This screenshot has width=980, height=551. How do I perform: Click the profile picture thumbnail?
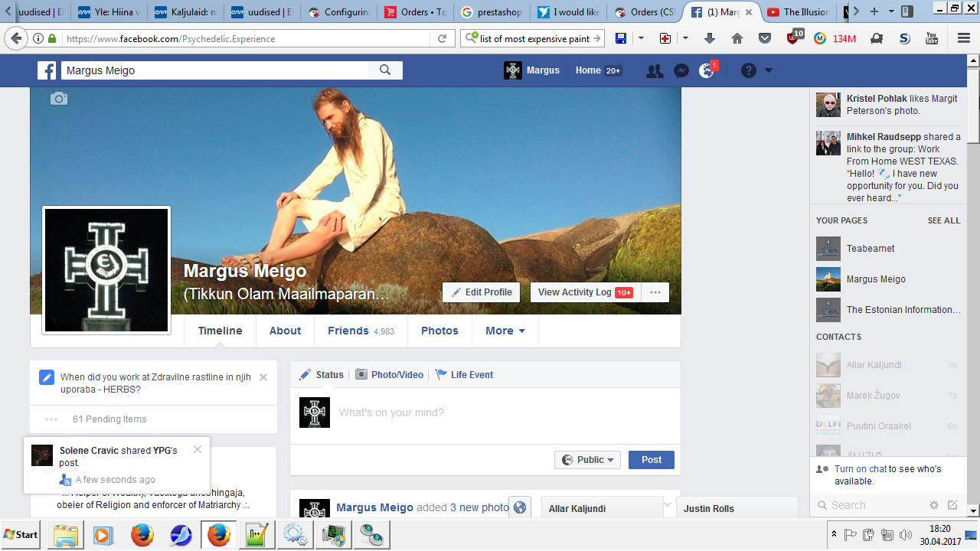click(x=106, y=270)
